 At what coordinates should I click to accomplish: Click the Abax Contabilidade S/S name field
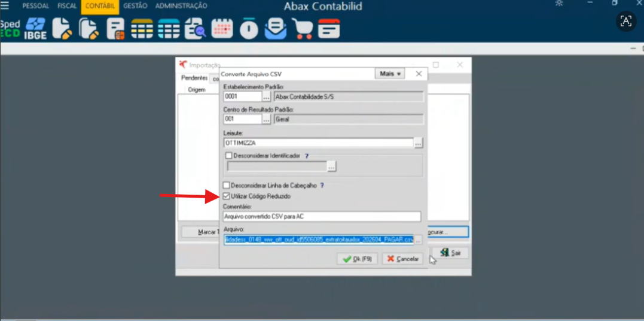(349, 96)
